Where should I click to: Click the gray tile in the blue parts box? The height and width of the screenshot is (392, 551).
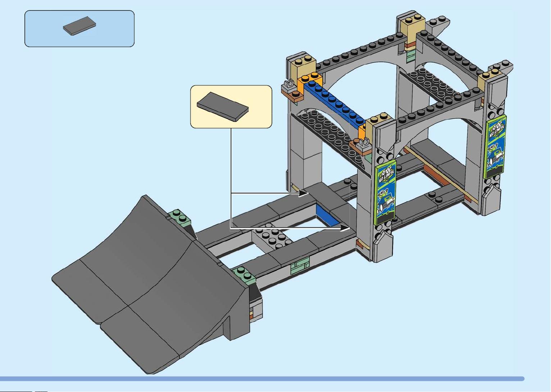[79, 26]
